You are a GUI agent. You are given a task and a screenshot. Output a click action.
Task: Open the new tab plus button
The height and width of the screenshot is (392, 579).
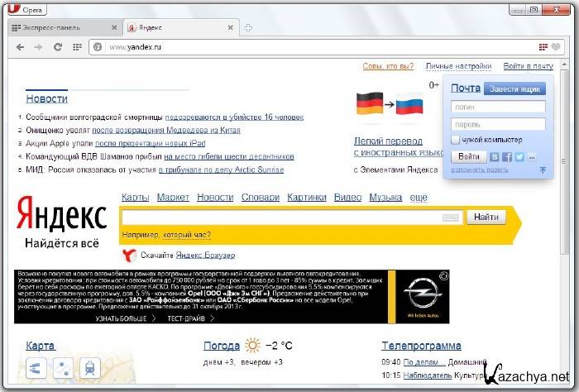tap(248, 28)
